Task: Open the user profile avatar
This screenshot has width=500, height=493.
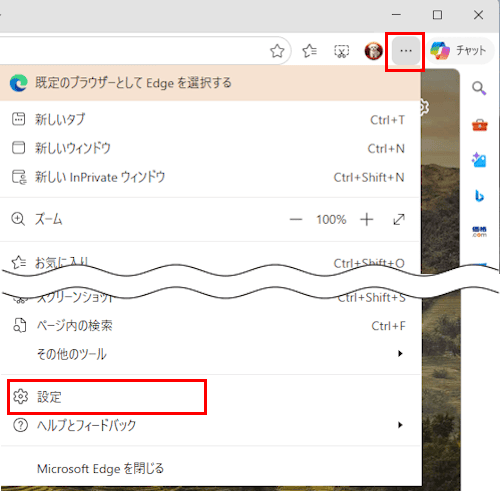Action: (373, 51)
